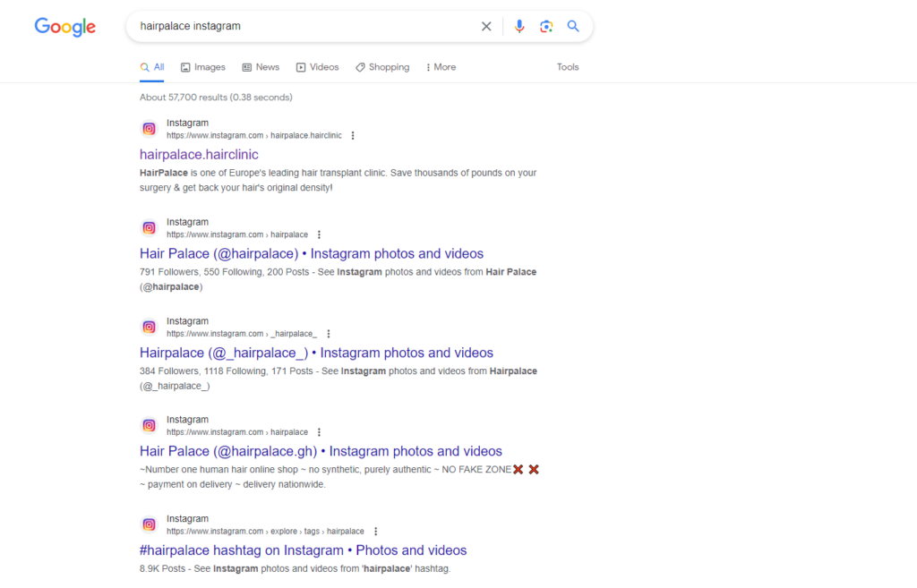
Task: Click Instagram favicon of hairpalace.hairclinic result
Action: tap(150, 129)
